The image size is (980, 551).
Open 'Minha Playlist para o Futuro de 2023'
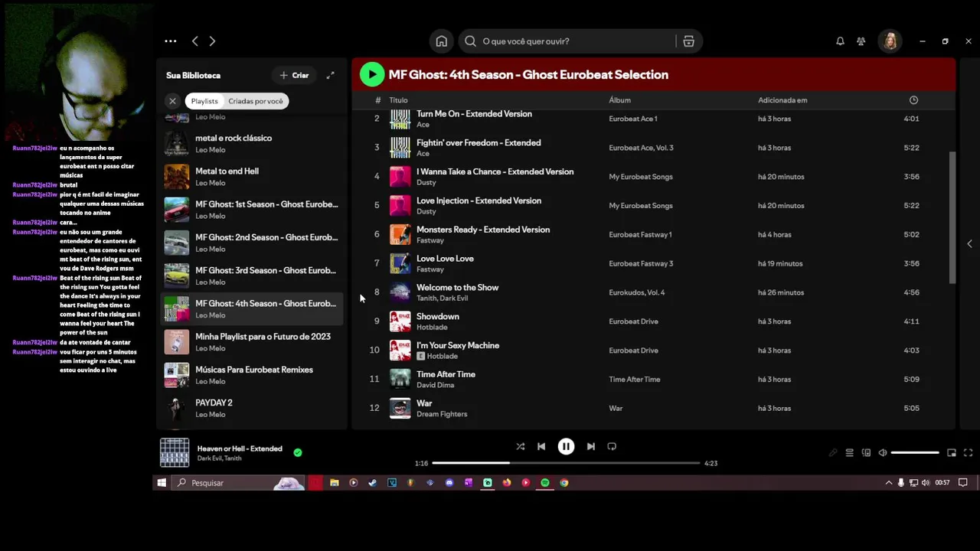point(253,342)
